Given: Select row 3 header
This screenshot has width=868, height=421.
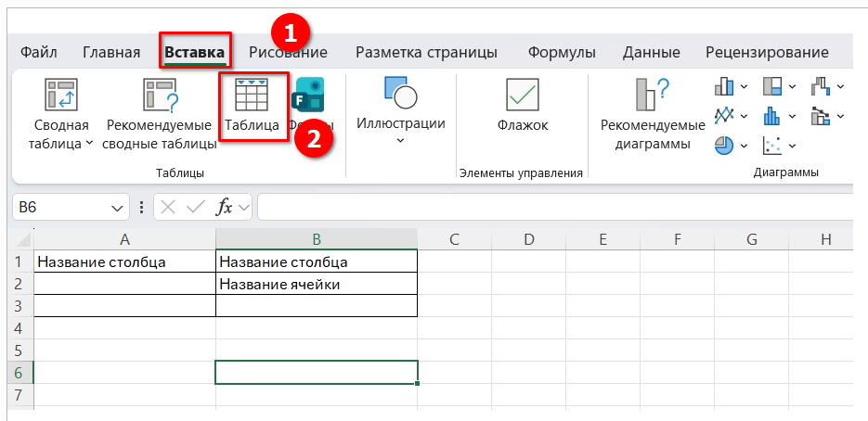Looking at the screenshot, I should point(22,305).
